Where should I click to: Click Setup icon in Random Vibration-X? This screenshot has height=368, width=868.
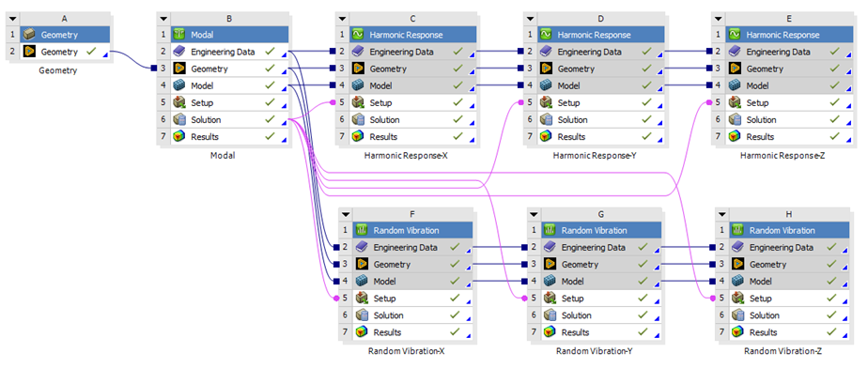[x=362, y=299]
